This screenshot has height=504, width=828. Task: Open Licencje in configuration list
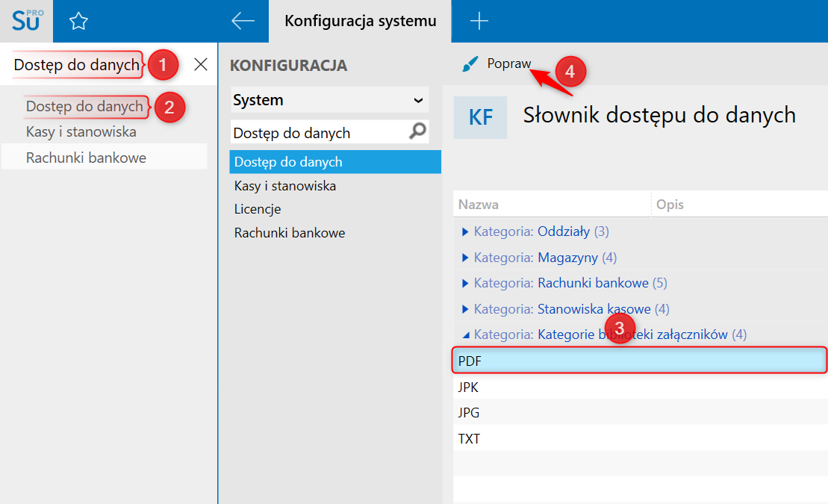click(x=258, y=209)
